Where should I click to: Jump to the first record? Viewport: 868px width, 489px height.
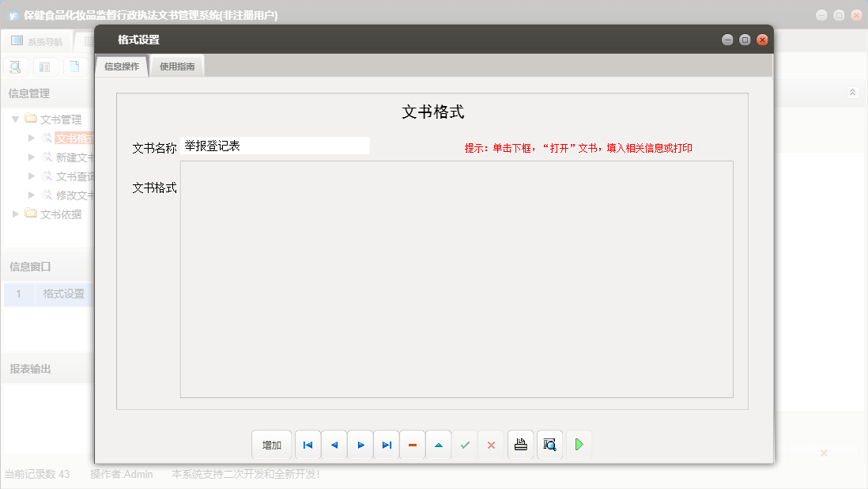(308, 445)
